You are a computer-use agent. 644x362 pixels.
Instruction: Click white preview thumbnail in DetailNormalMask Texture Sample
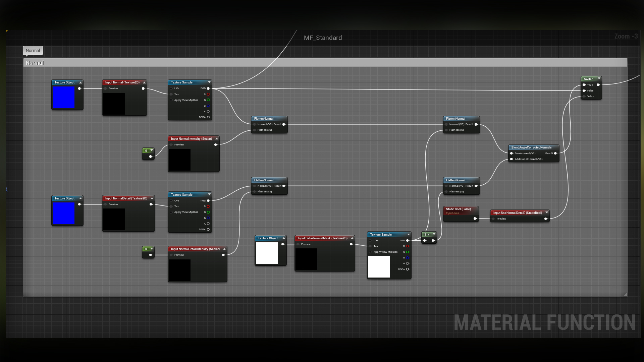pos(379,266)
